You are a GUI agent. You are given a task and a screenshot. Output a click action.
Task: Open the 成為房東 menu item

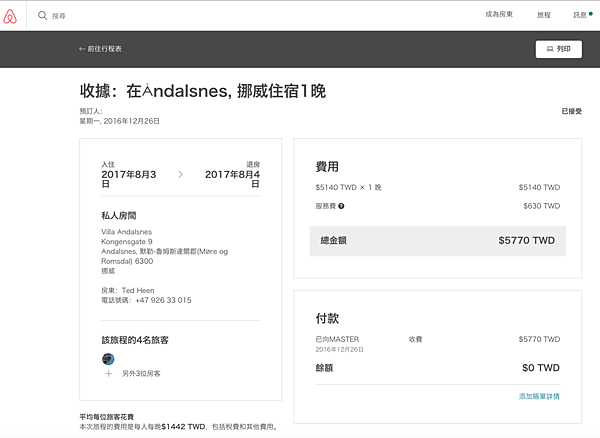[x=499, y=15]
